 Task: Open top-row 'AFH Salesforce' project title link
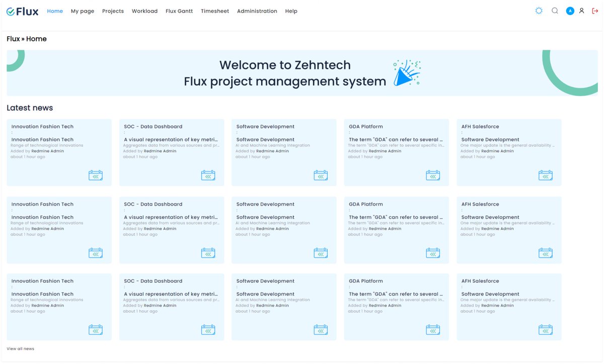coord(480,127)
